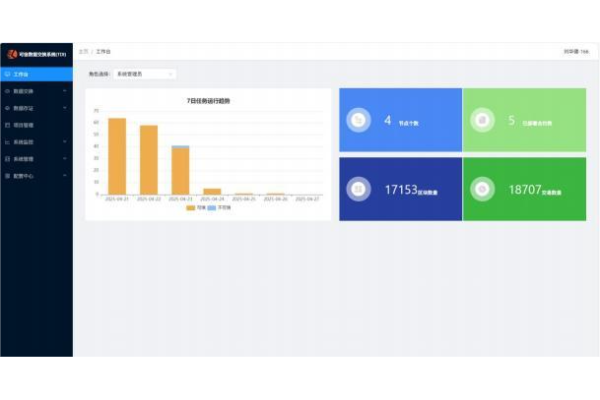Expand the 配置中心 submenu arrow
This screenshot has height=400, width=600.
pyautogui.click(x=65, y=176)
